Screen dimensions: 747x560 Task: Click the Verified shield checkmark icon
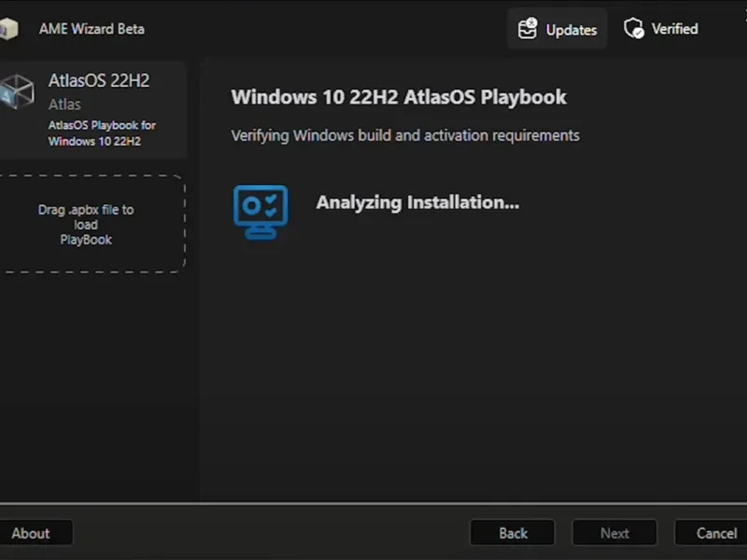click(x=634, y=29)
